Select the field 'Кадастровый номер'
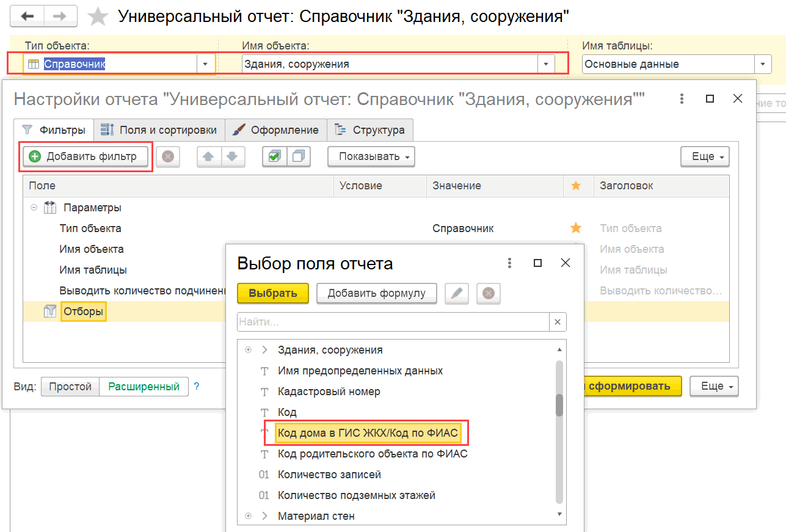Image resolution: width=786 pixels, height=532 pixels. click(329, 392)
